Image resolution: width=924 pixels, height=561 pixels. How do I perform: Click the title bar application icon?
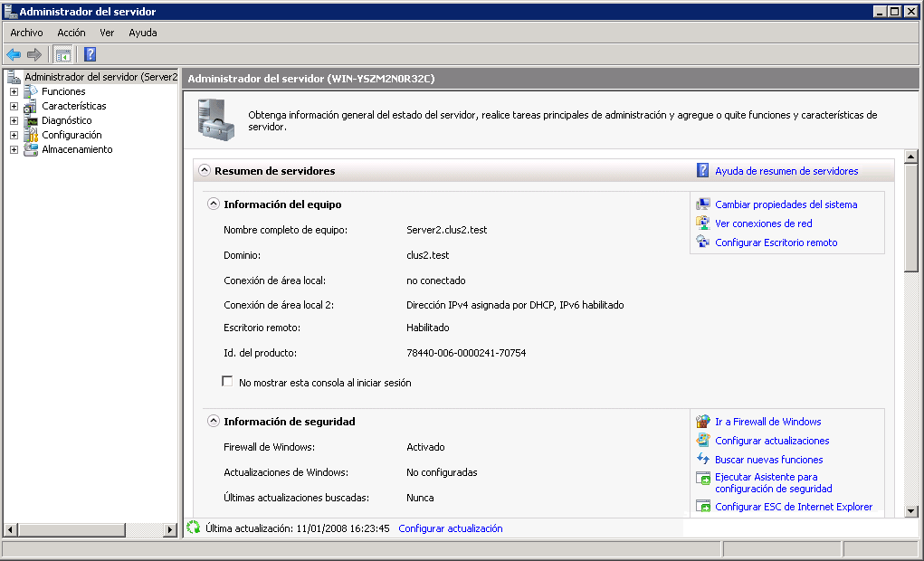coord(10,11)
